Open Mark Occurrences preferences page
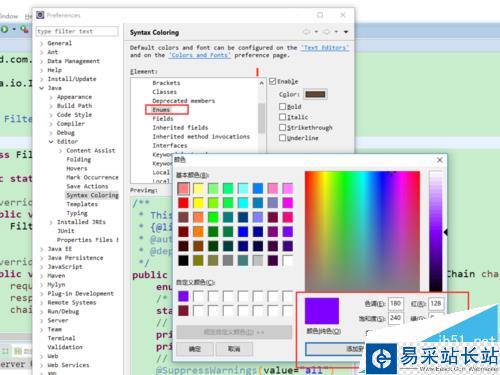The image size is (500, 375). tap(92, 177)
